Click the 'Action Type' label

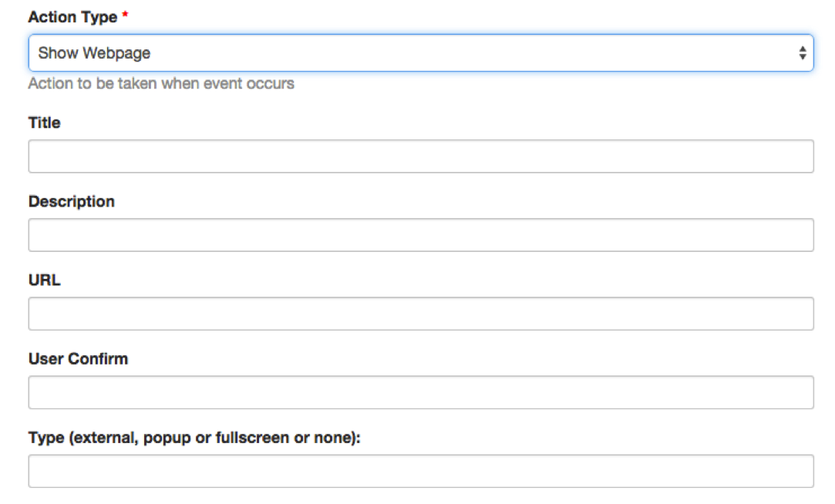coord(72,16)
